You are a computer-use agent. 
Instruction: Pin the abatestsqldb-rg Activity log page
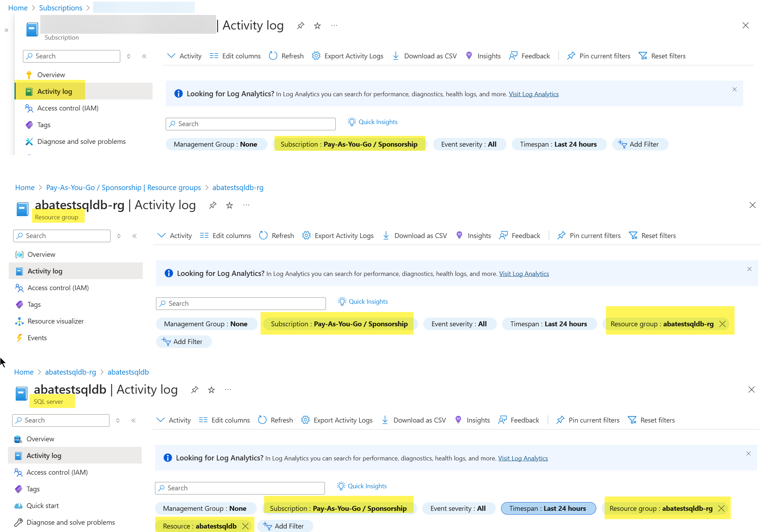tap(213, 205)
